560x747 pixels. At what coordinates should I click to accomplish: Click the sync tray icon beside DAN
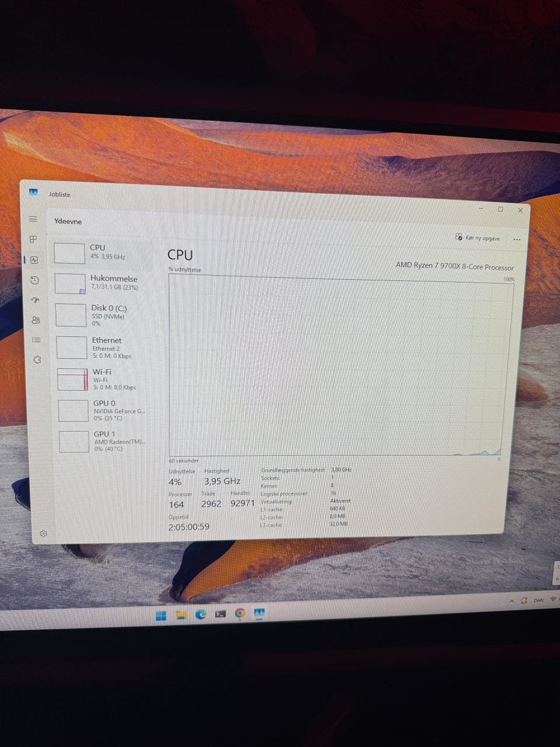[524, 600]
